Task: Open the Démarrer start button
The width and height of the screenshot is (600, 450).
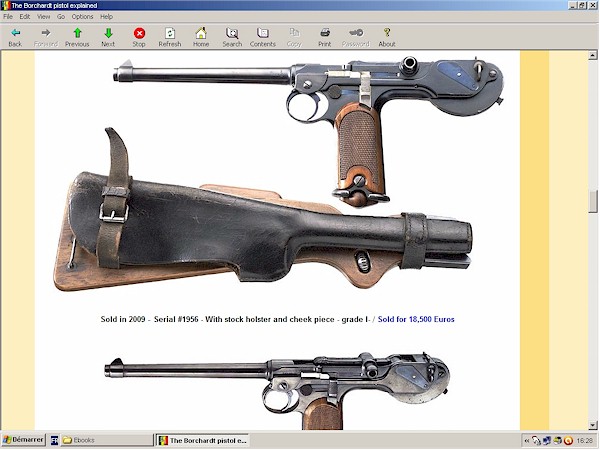Action: tap(24, 440)
